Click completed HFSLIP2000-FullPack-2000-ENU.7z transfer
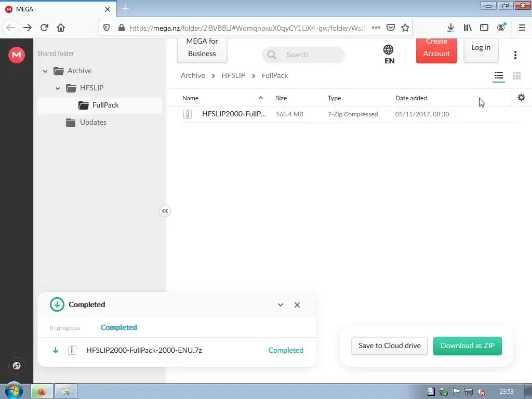Image resolution: width=532 pixels, height=399 pixels. 177,350
